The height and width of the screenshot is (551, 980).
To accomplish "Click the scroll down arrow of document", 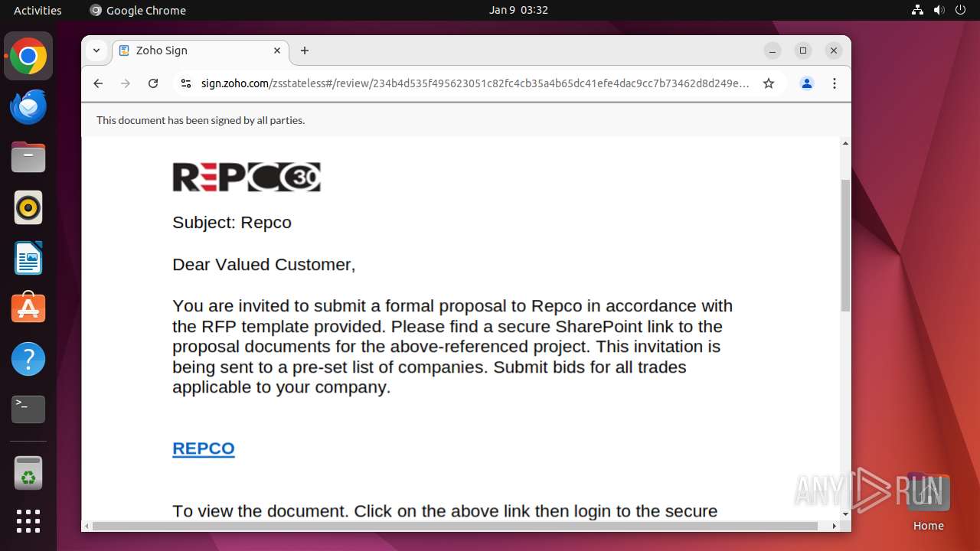I will (x=845, y=514).
